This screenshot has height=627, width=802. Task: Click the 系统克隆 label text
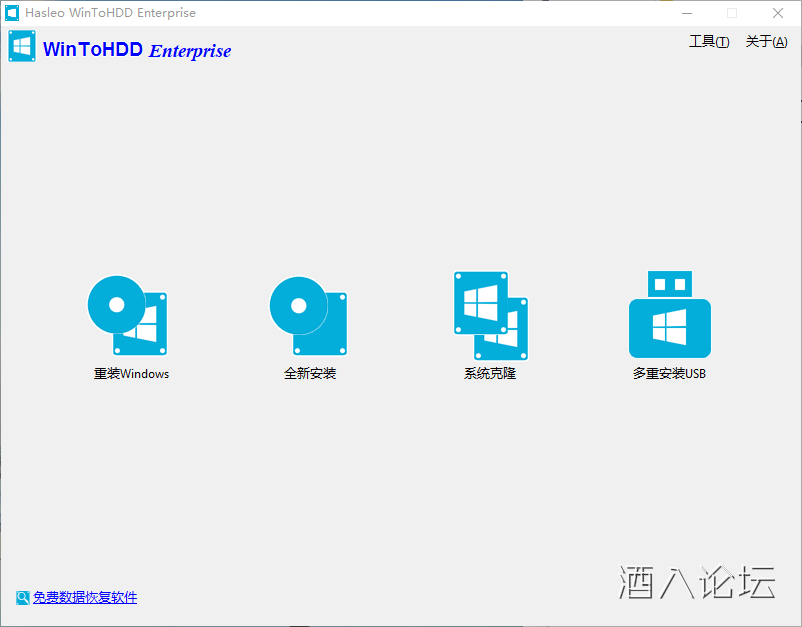488,373
